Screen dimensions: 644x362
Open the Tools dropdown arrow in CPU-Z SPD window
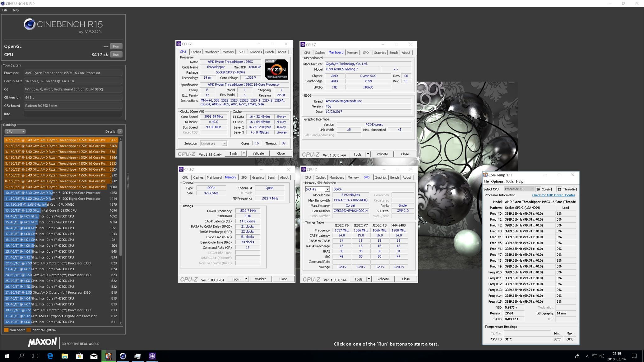(x=369, y=279)
